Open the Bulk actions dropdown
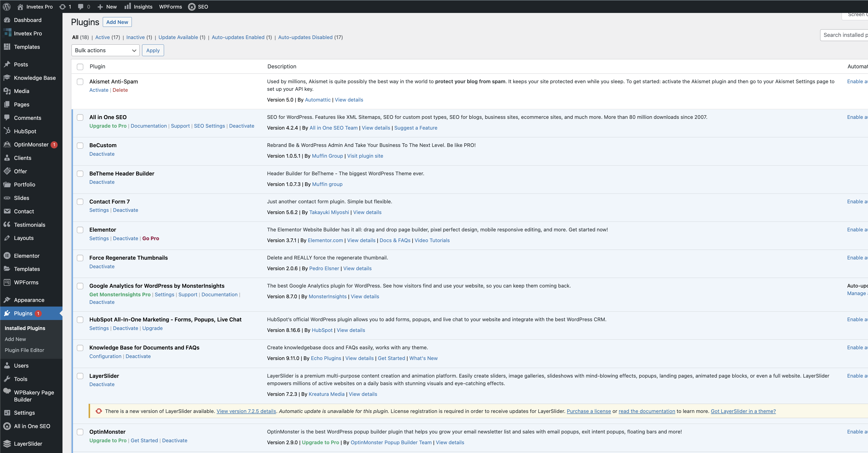The height and width of the screenshot is (453, 868). click(x=105, y=50)
